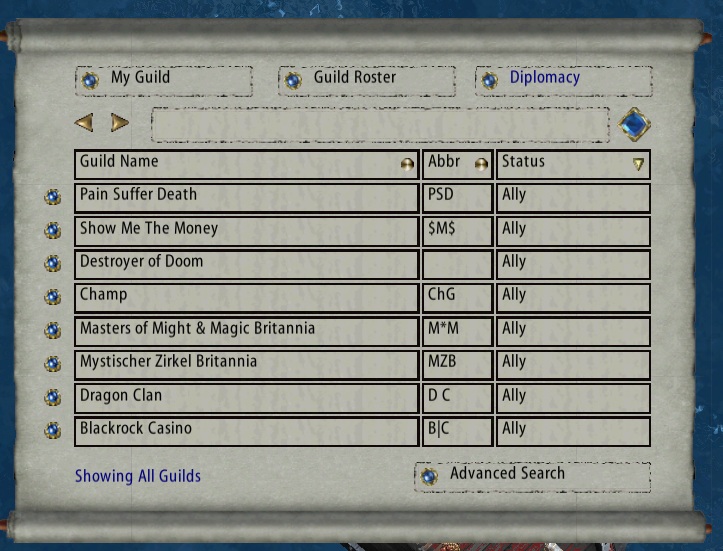This screenshot has width=723, height=551.
Task: Select the Diplomacy tab
Action: point(563,81)
